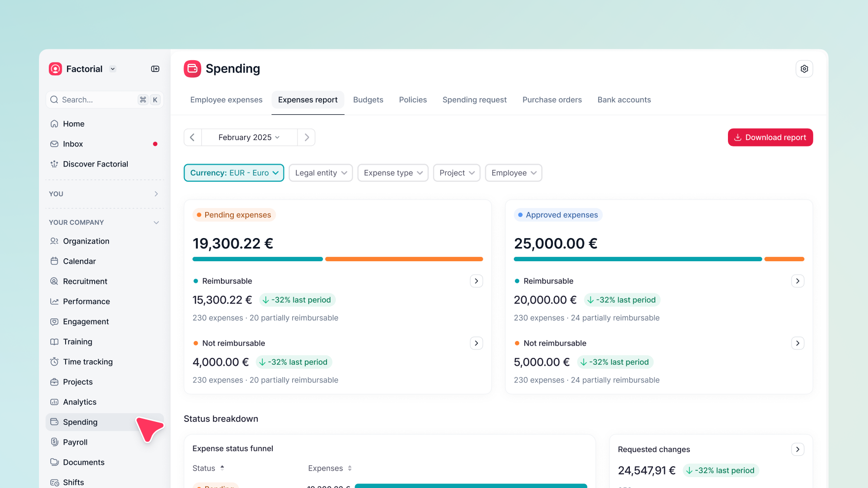This screenshot has height=488, width=868.
Task: Click pending reimbursable teal progress bar
Action: (x=257, y=259)
